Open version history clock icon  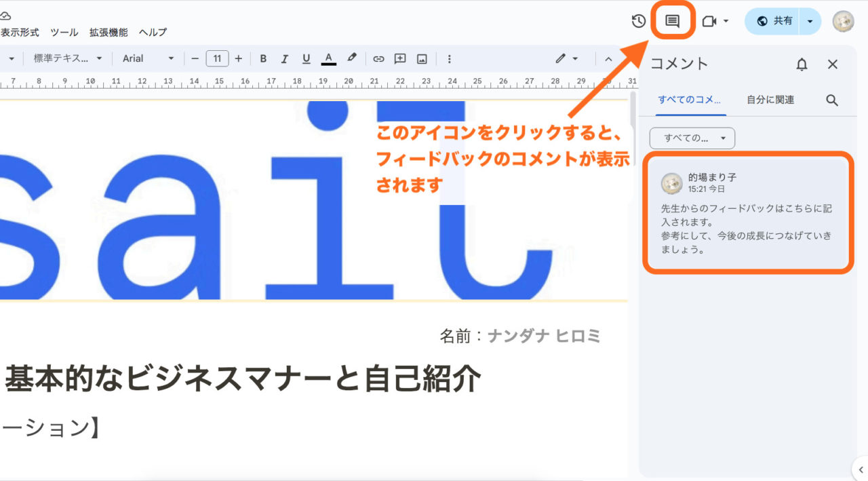click(x=638, y=21)
